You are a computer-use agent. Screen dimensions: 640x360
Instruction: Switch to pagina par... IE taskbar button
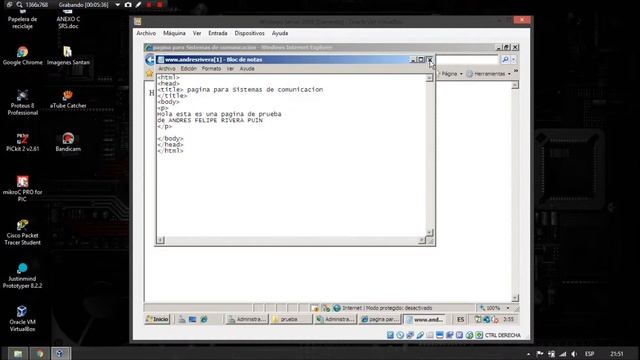380,319
